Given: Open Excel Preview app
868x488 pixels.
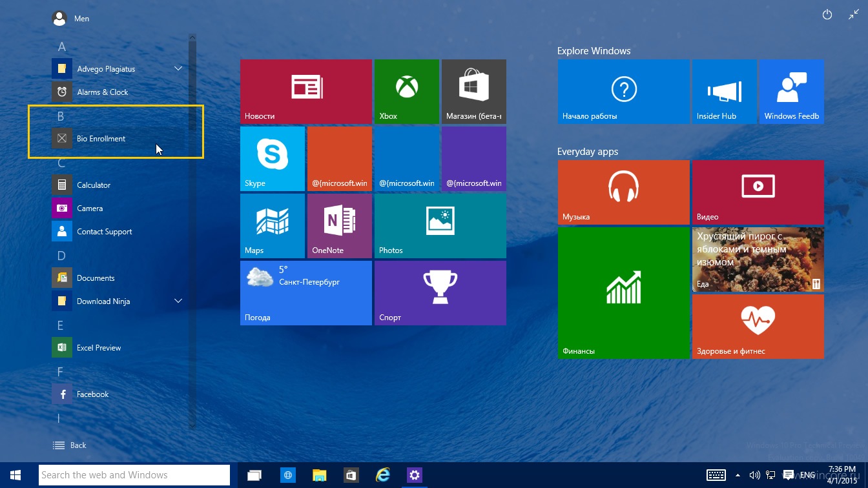Looking at the screenshot, I should pyautogui.click(x=119, y=347).
